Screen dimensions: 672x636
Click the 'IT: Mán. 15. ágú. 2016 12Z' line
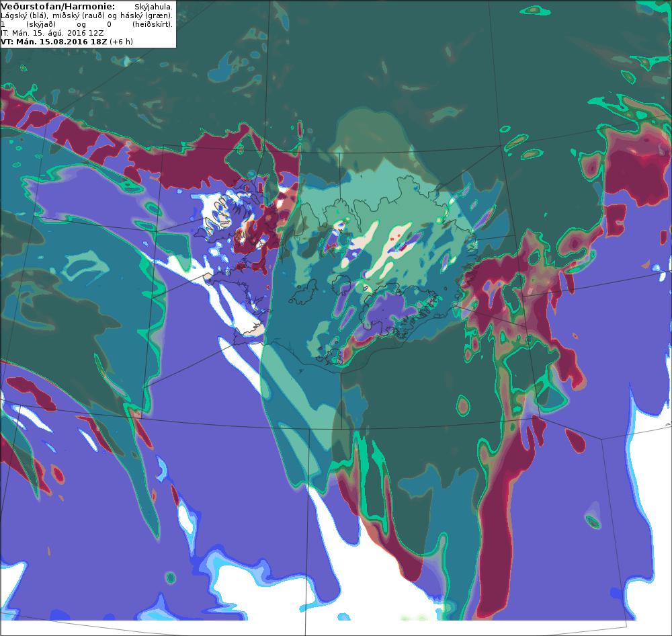tap(52, 33)
